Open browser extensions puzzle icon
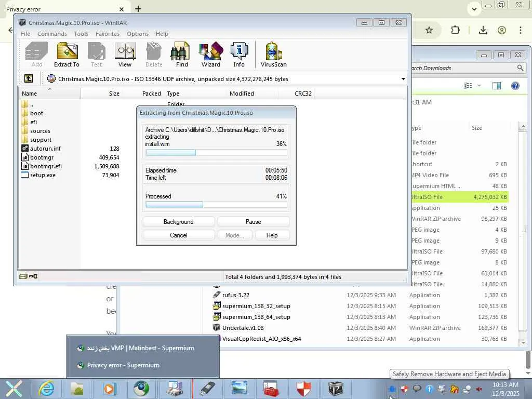 pyautogui.click(x=455, y=30)
